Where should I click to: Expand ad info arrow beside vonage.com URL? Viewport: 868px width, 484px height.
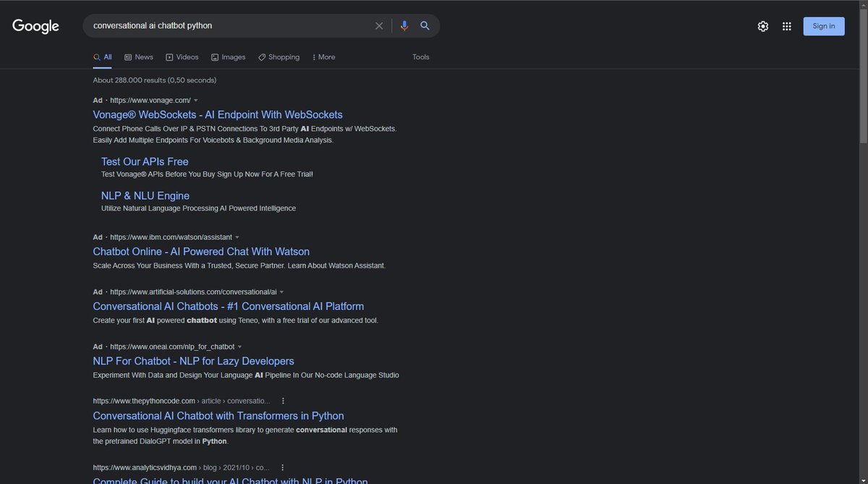click(x=196, y=101)
